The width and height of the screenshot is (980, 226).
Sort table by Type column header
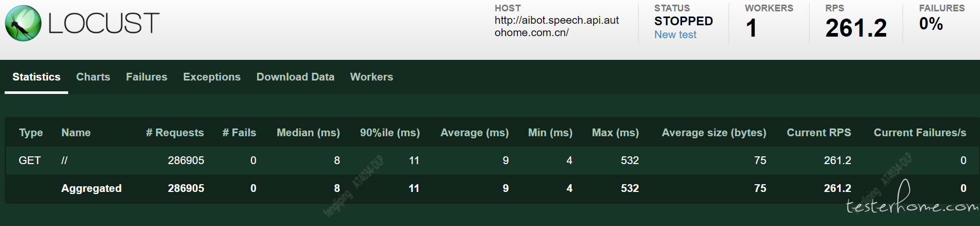(x=31, y=133)
